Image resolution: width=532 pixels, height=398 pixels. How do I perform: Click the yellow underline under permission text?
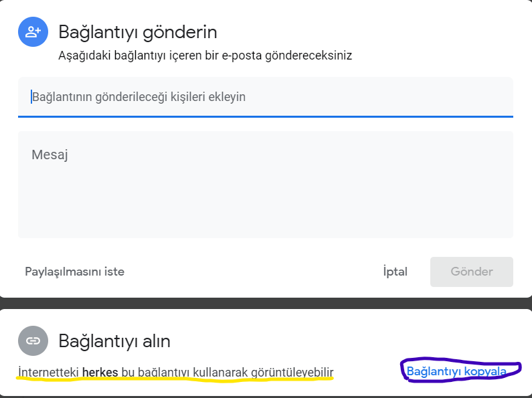point(174,379)
